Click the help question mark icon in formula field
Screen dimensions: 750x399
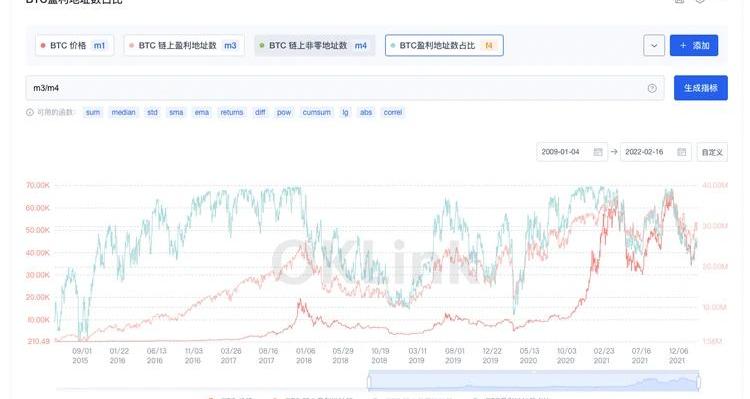(x=652, y=88)
